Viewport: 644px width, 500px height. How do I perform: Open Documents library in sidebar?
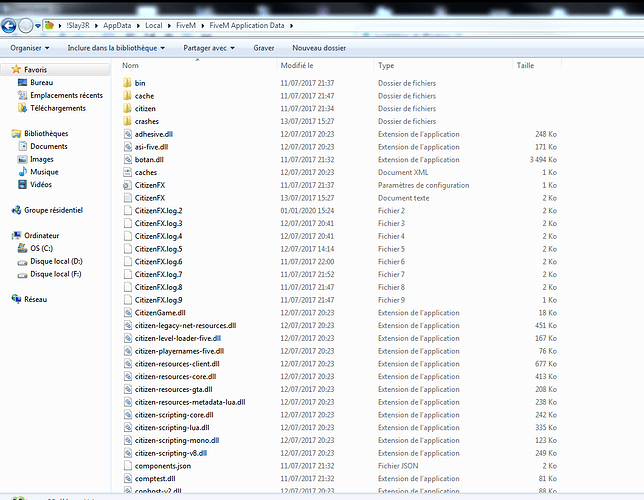(48, 146)
